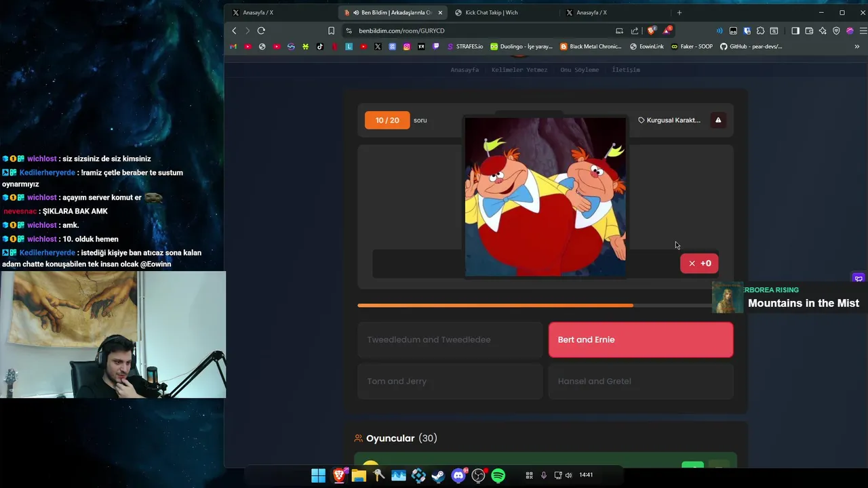
Task: Open the share icon in address bar
Action: [635, 30]
